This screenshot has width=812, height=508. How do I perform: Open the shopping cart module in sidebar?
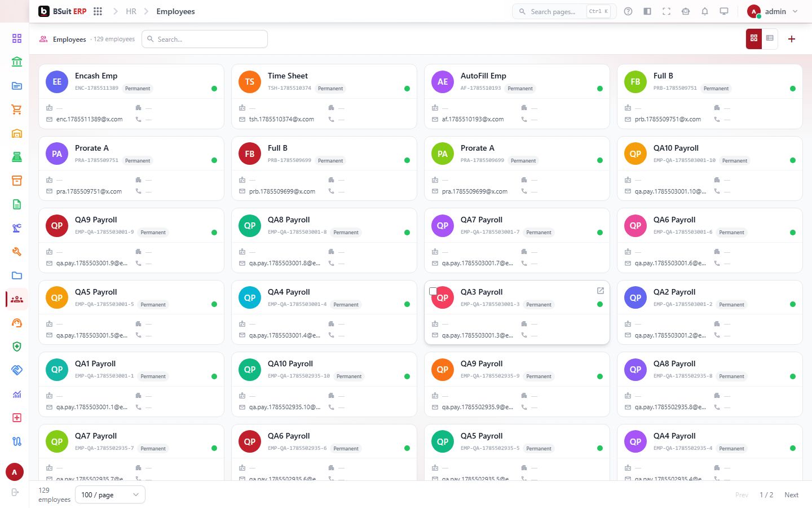coord(17,110)
